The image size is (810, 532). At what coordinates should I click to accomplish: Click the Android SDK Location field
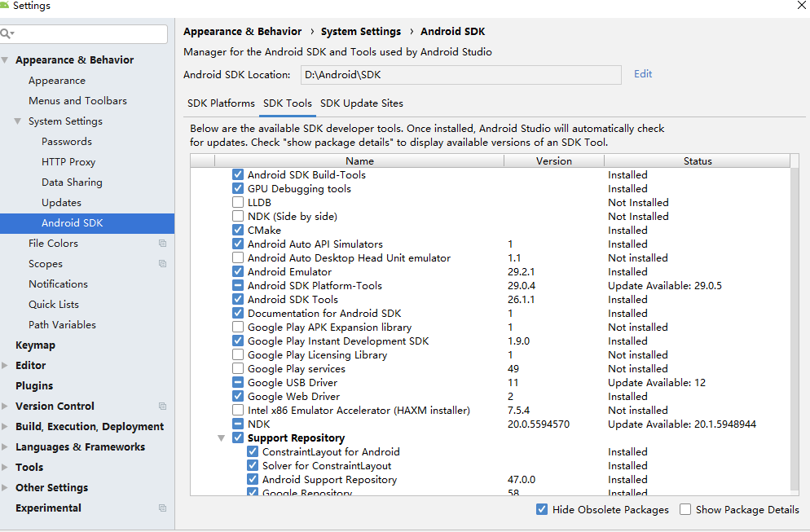460,75
